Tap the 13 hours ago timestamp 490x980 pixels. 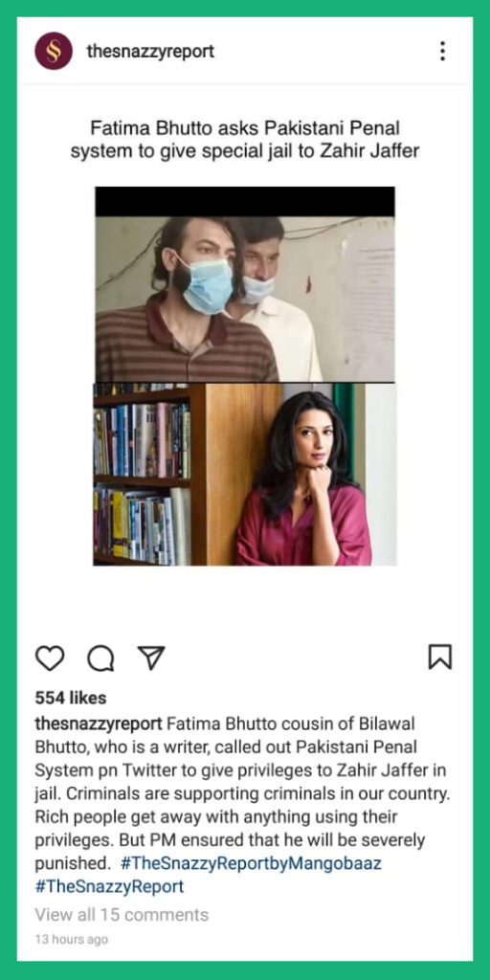tap(71, 940)
